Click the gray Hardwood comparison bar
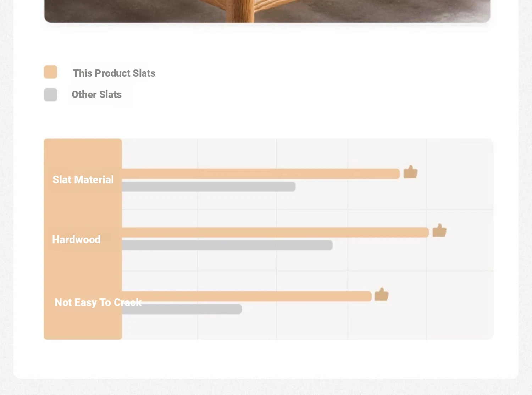The height and width of the screenshot is (395, 532). click(227, 245)
